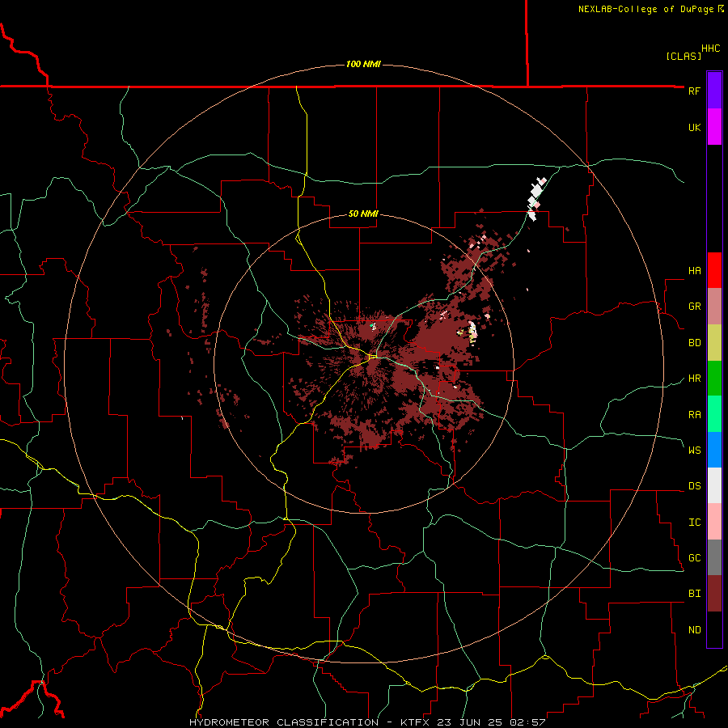Click the DS white legend swatch
728x728 pixels.
click(714, 485)
